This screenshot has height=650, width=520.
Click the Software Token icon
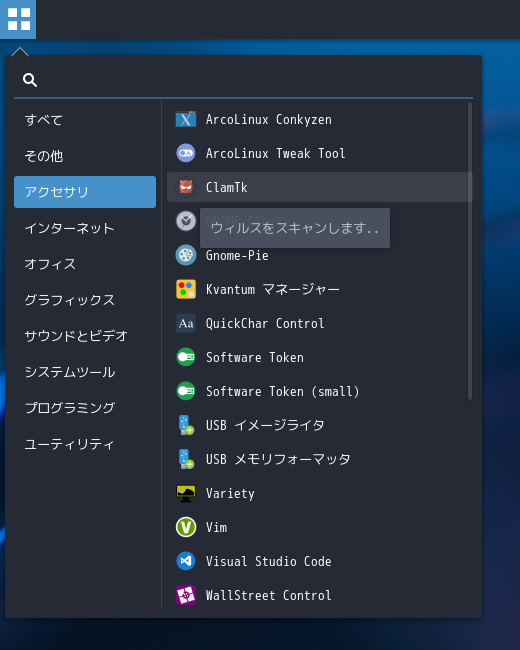tap(186, 357)
